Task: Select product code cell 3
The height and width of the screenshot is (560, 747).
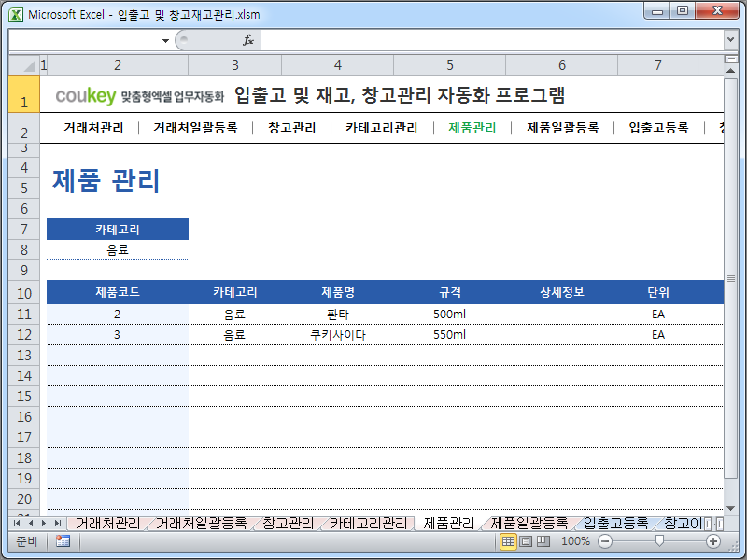Action: tap(118, 335)
